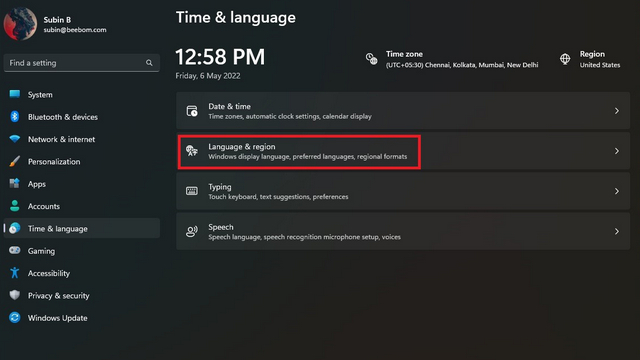Viewport: 640px width, 360px height.
Task: Click the Friday, 6 May 2022 date
Action: (208, 76)
